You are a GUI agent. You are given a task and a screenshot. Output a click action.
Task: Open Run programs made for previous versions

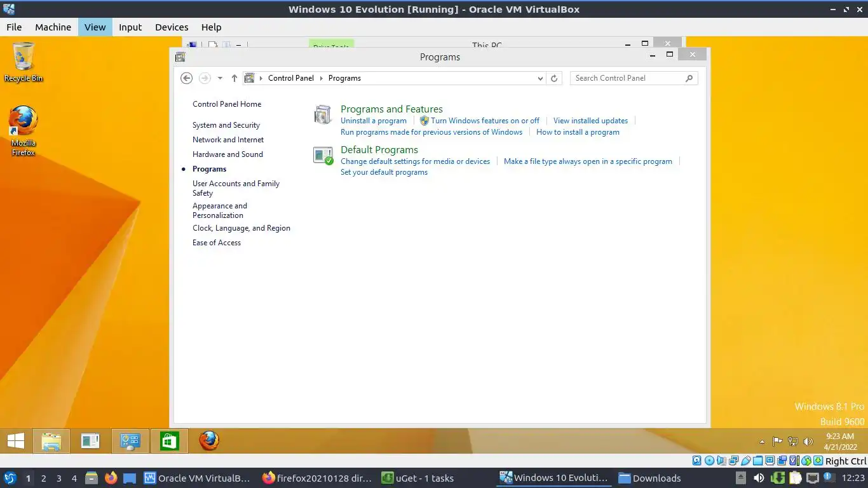pos(431,132)
